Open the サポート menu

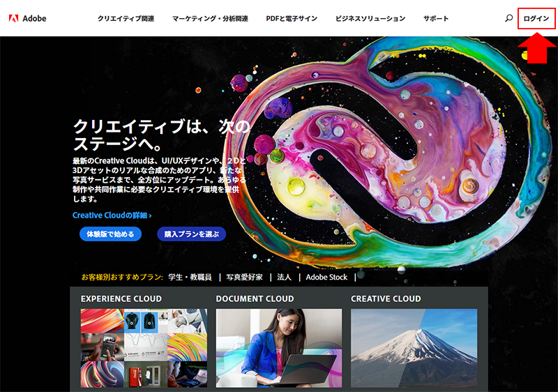click(435, 19)
